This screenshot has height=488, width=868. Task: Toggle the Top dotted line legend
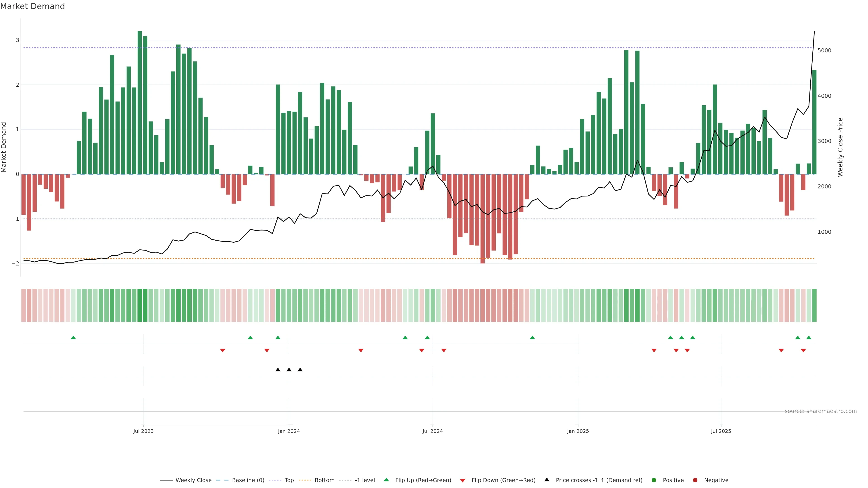click(x=289, y=480)
